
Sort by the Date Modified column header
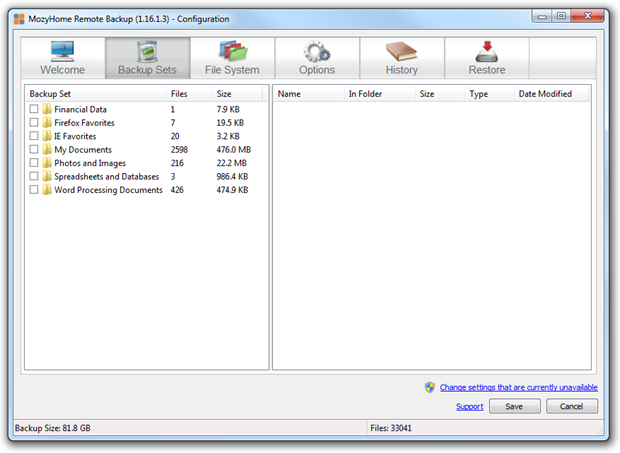point(552,94)
